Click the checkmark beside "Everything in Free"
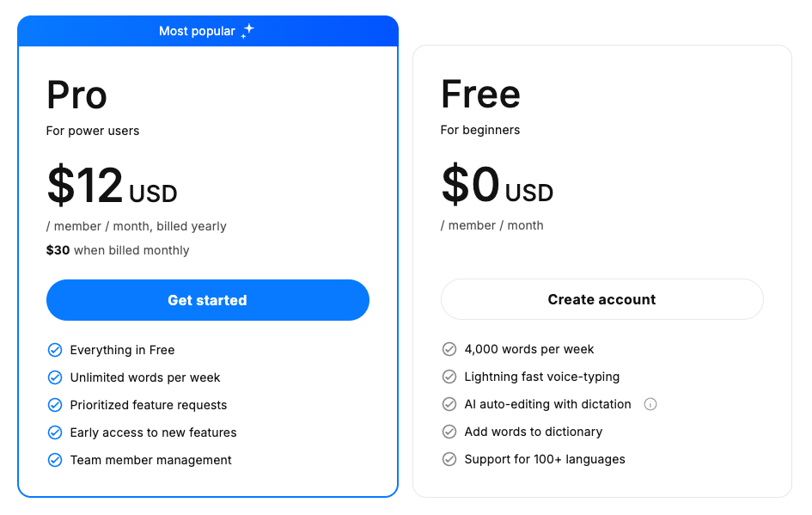The width and height of the screenshot is (812, 515). click(x=55, y=350)
